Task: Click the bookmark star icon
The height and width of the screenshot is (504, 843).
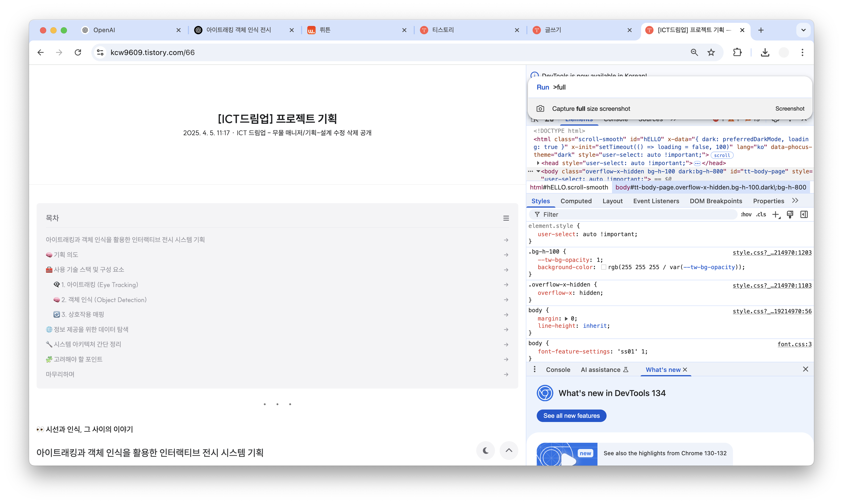Action: point(711,52)
